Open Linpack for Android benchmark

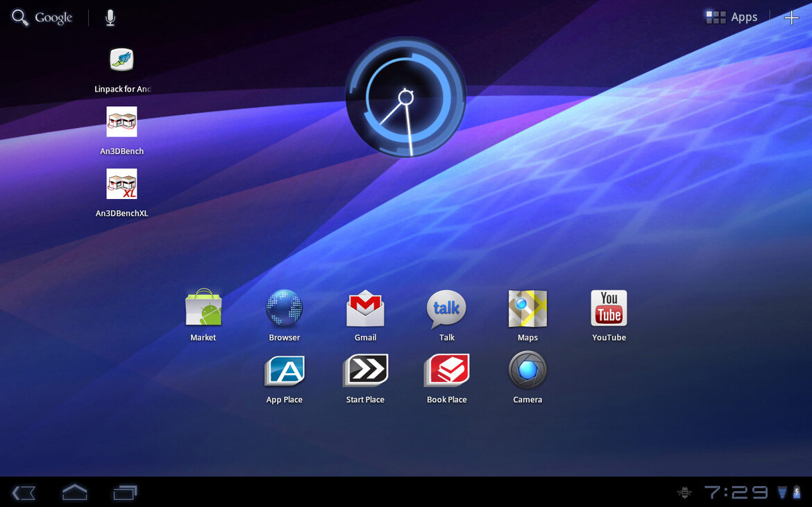click(121, 60)
